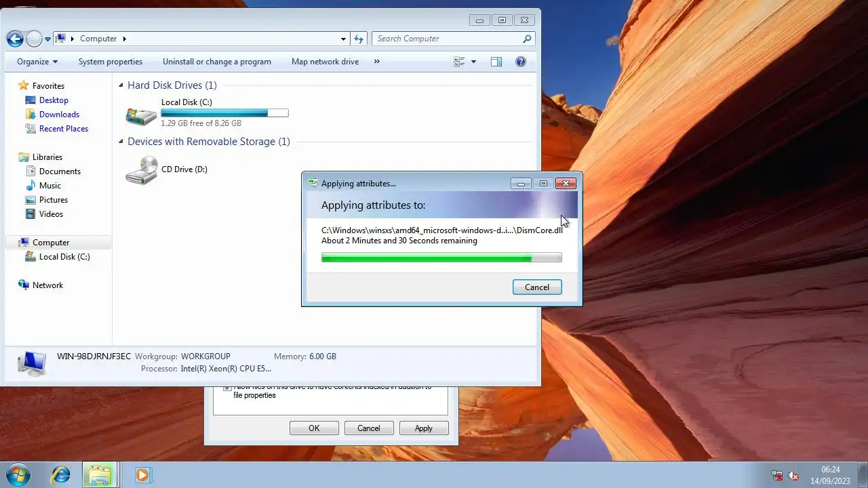Click the attributes progress bar
The image size is (868, 488).
point(441,258)
